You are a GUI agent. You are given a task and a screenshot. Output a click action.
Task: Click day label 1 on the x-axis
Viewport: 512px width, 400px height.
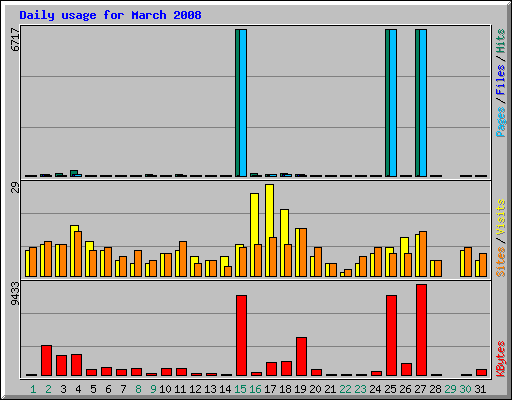(33, 389)
